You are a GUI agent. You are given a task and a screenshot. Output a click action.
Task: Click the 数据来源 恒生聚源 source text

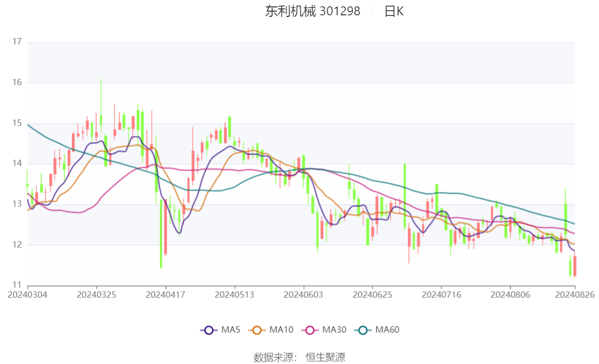click(x=299, y=358)
